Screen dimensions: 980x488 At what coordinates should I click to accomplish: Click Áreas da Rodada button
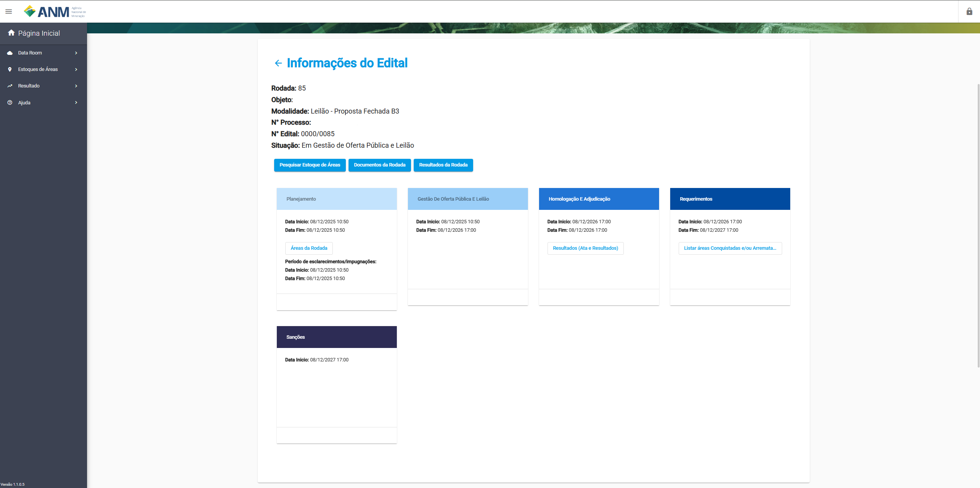(x=309, y=248)
